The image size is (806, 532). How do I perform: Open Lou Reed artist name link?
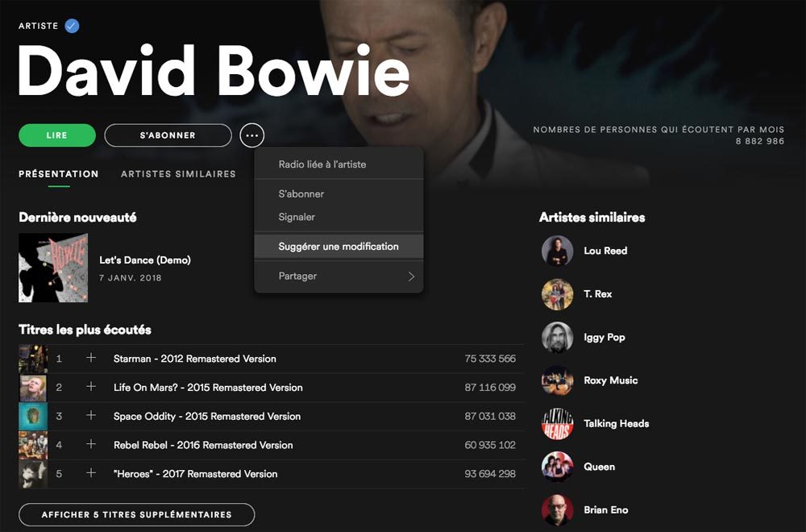point(605,251)
